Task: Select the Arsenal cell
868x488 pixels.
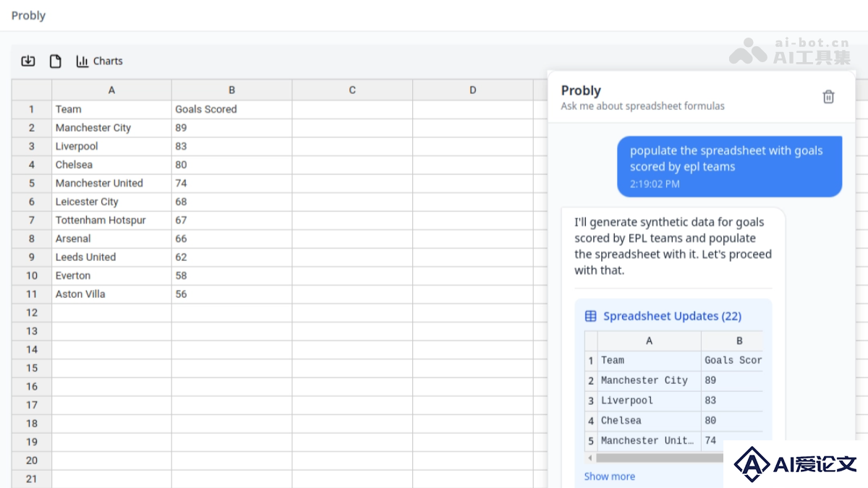Action: click(111, 239)
